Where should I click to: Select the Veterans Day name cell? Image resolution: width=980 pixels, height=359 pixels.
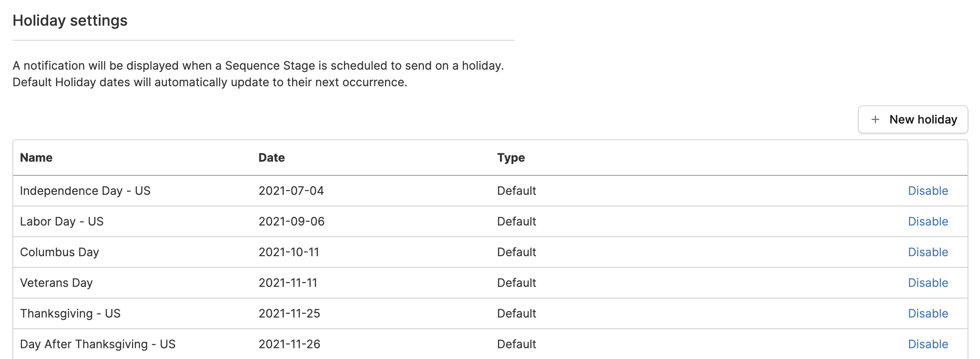pyautogui.click(x=56, y=283)
